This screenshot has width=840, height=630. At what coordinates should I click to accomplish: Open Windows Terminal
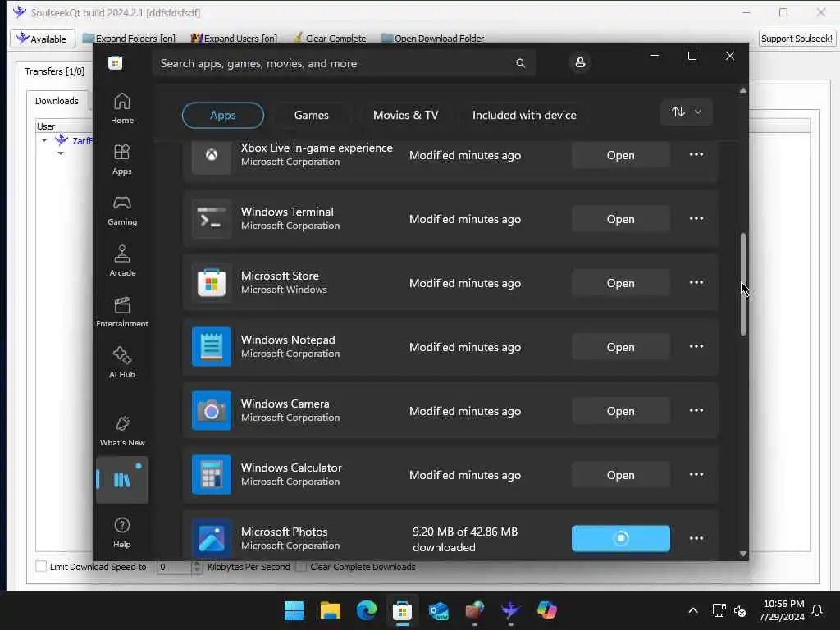pos(620,219)
